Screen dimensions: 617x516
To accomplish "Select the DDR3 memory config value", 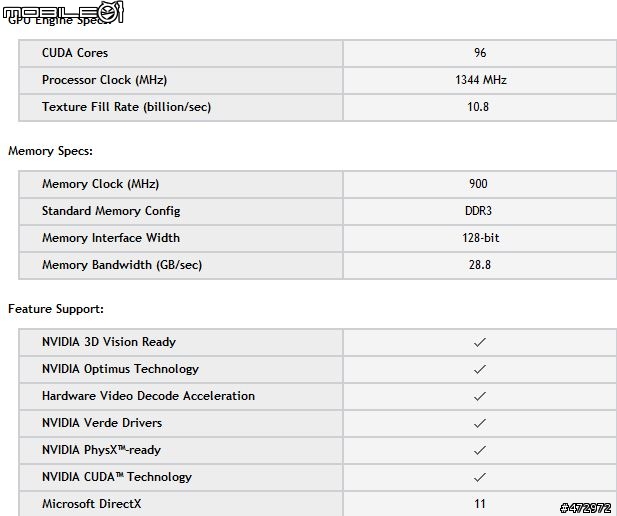I will pos(478,211).
